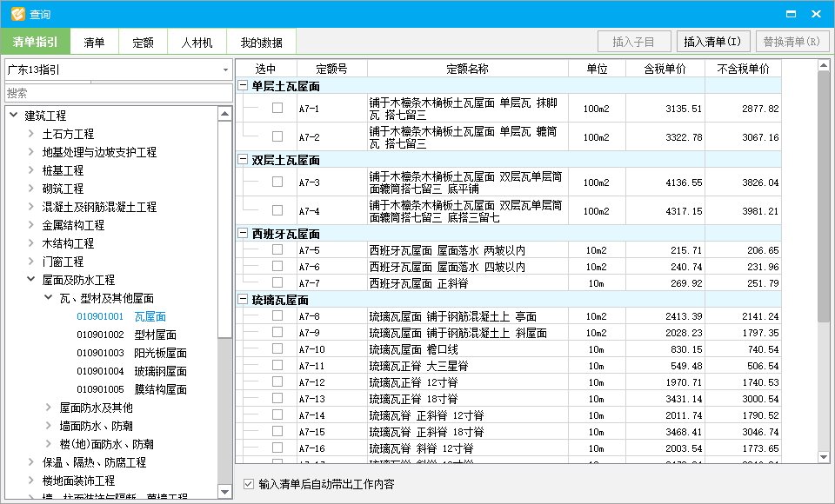Expand the 桩基工程 node

click(x=31, y=169)
